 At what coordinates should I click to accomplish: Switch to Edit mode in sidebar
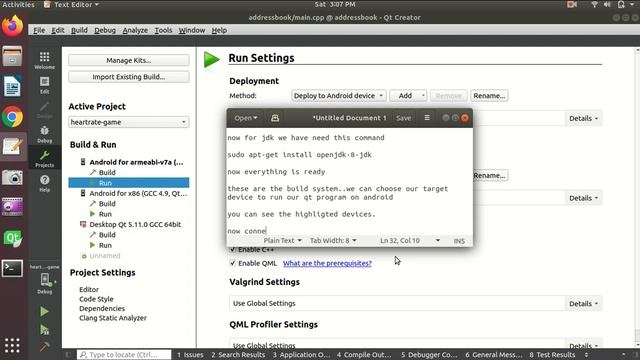pos(44,85)
